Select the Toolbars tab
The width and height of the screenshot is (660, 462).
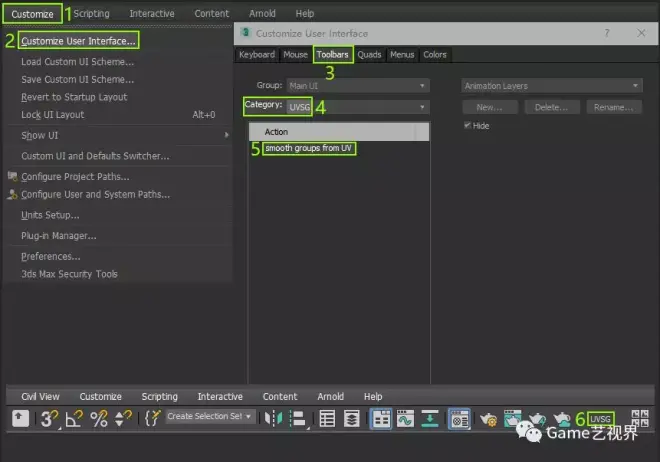point(333,55)
